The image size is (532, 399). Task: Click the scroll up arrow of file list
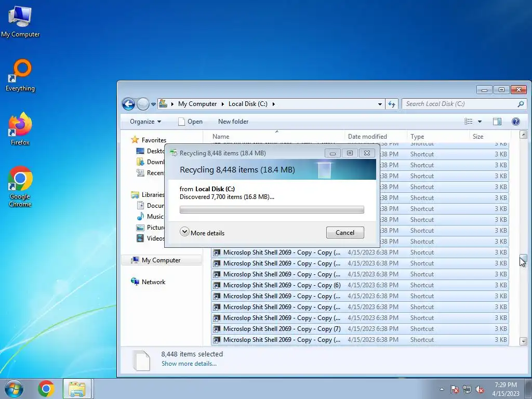pyautogui.click(x=523, y=135)
